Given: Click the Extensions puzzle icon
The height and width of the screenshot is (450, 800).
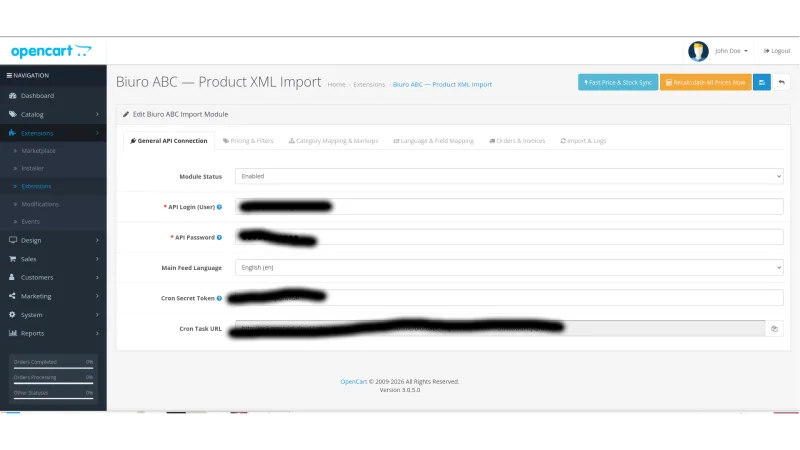Looking at the screenshot, I should (x=12, y=133).
